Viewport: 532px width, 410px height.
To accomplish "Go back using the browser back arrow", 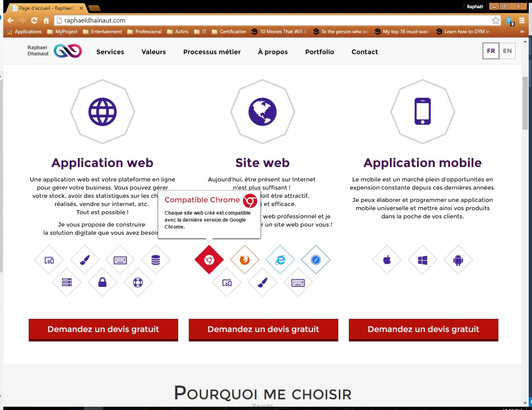I will [x=11, y=20].
